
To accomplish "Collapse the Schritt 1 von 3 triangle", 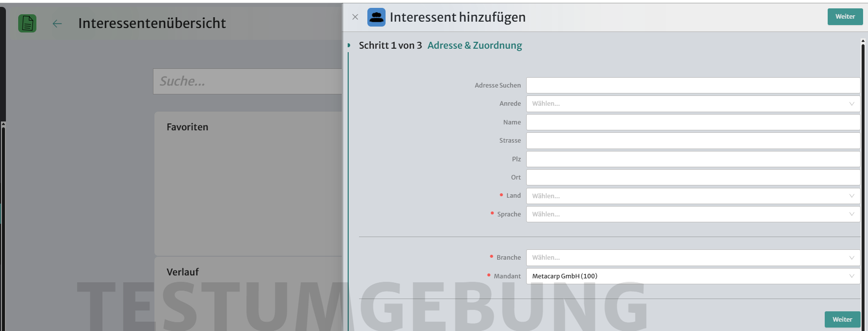I will tap(349, 45).
